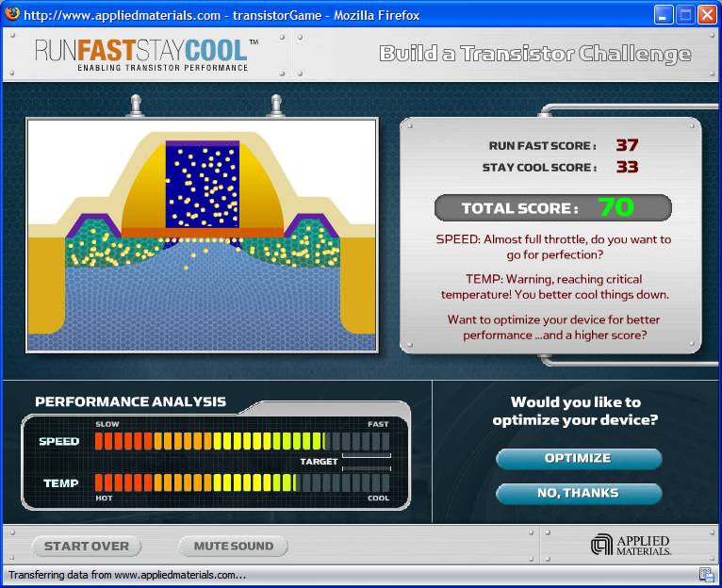This screenshot has height=588, width=722.
Task: Click the Firefox window title text
Action: [222, 16]
